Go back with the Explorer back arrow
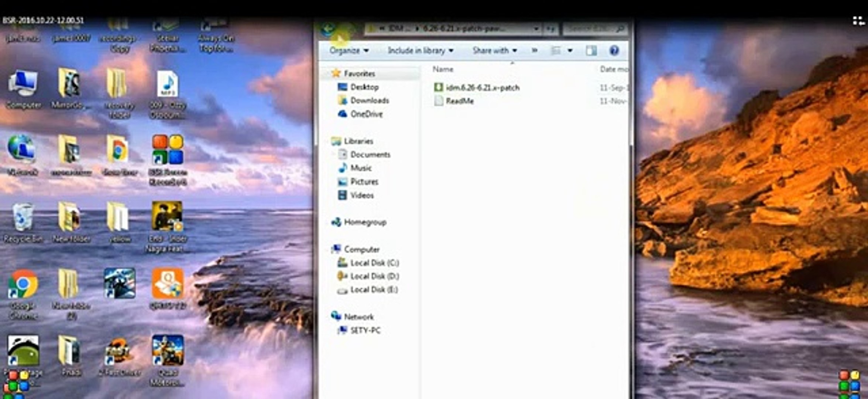The image size is (868, 399). (328, 28)
